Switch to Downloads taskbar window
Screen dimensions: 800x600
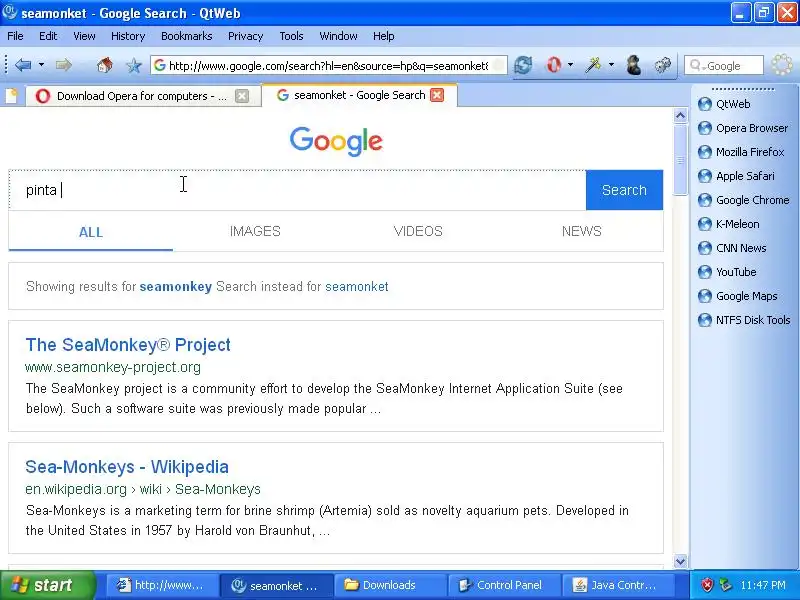pos(389,585)
